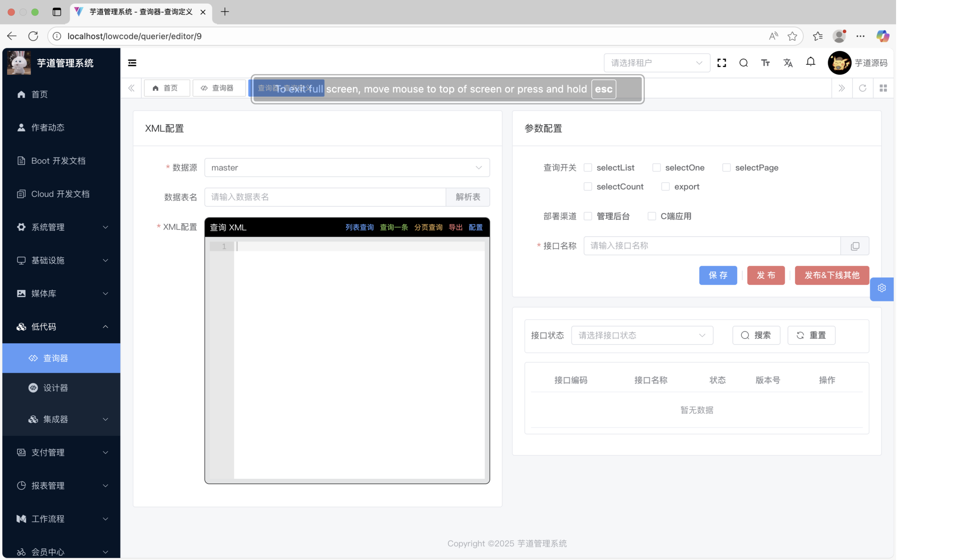Toggle fullscreen mode icon in header
The height and width of the screenshot is (560, 980).
click(x=721, y=63)
